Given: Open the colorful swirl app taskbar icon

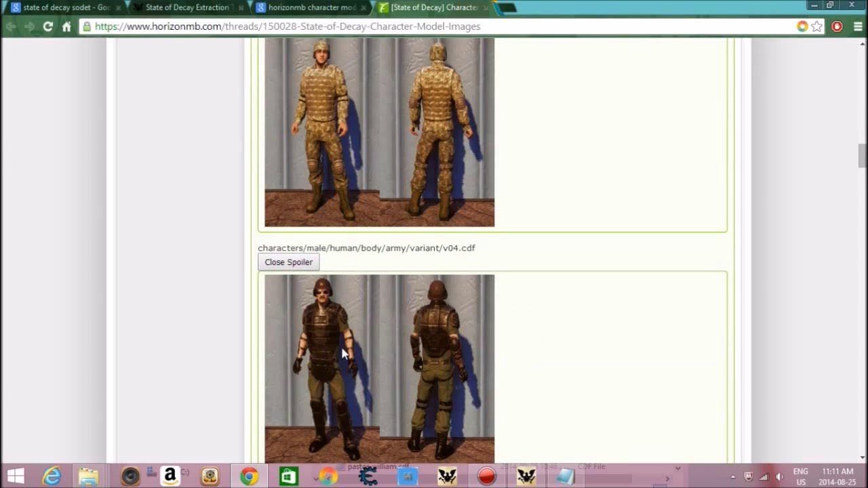Looking at the screenshot, I should [328, 476].
